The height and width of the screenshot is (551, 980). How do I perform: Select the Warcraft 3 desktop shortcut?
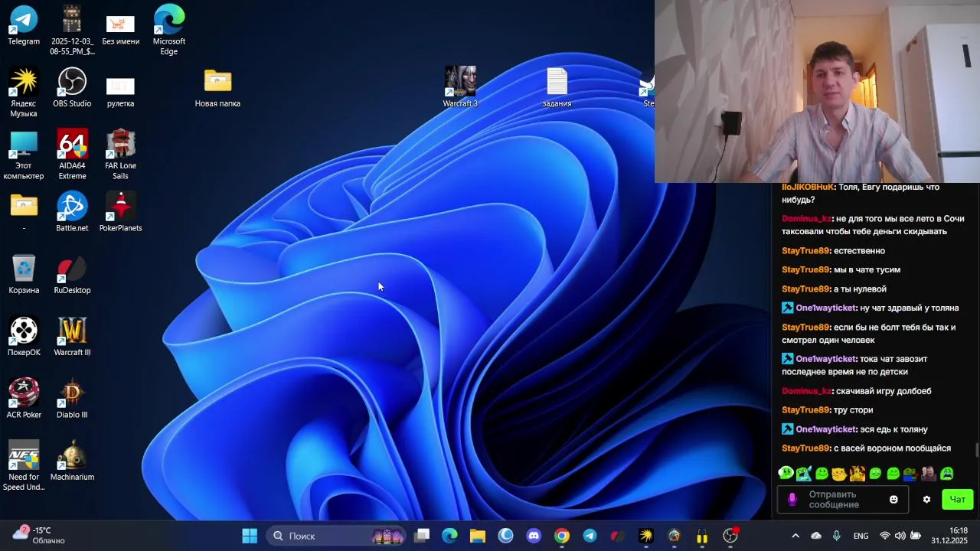pyautogui.click(x=460, y=87)
